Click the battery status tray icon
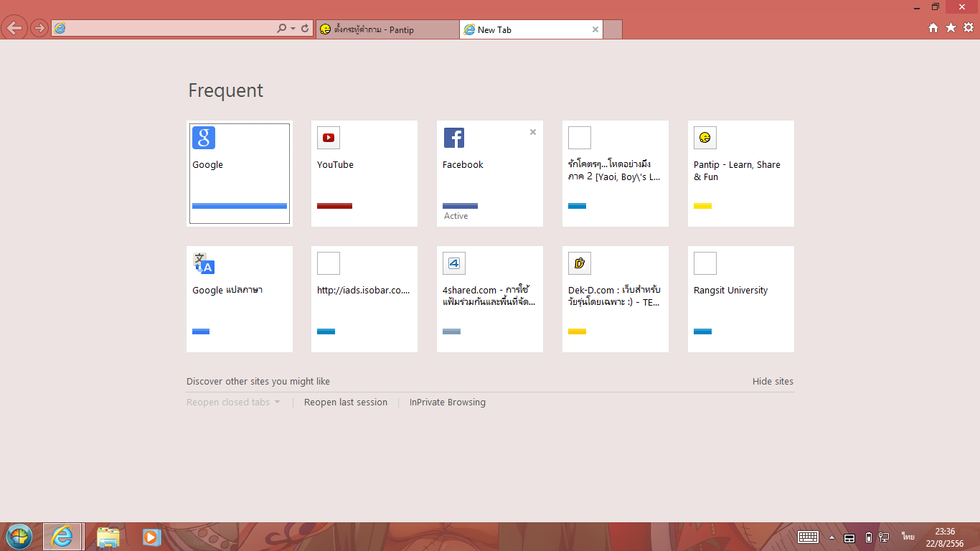This screenshot has height=551, width=980. 869,537
